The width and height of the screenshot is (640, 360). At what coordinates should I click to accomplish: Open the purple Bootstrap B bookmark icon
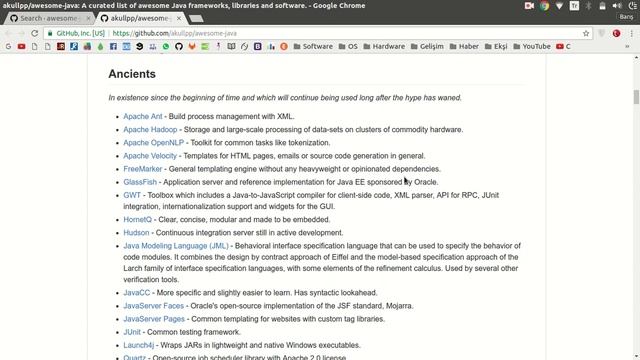(x=258, y=47)
